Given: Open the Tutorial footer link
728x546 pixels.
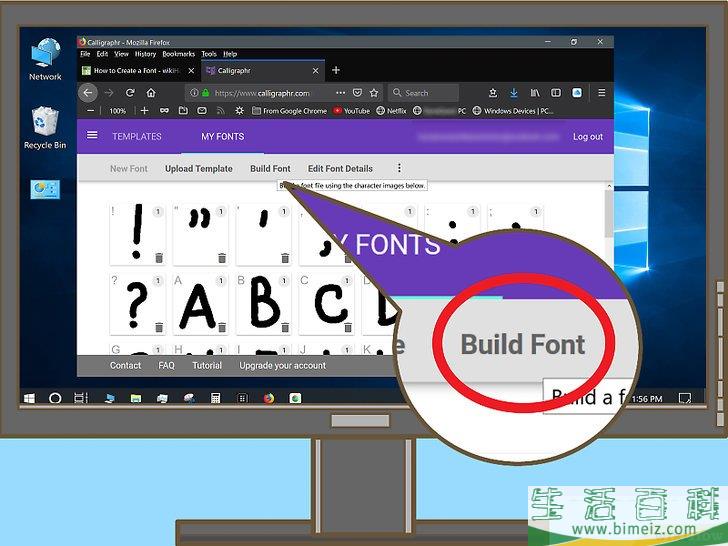Looking at the screenshot, I should click(207, 365).
